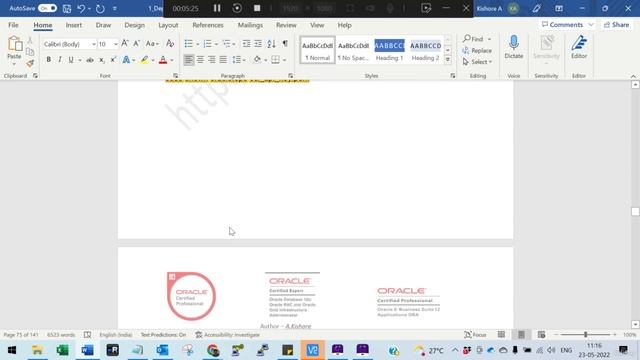
Task: Apply the Heading 2 style
Action: pos(425,50)
